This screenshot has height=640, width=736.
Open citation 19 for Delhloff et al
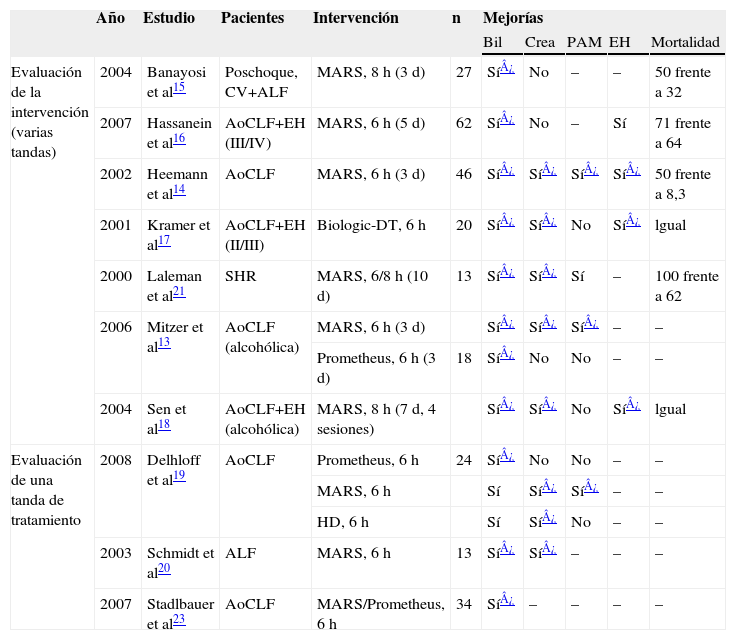pyautogui.click(x=179, y=477)
